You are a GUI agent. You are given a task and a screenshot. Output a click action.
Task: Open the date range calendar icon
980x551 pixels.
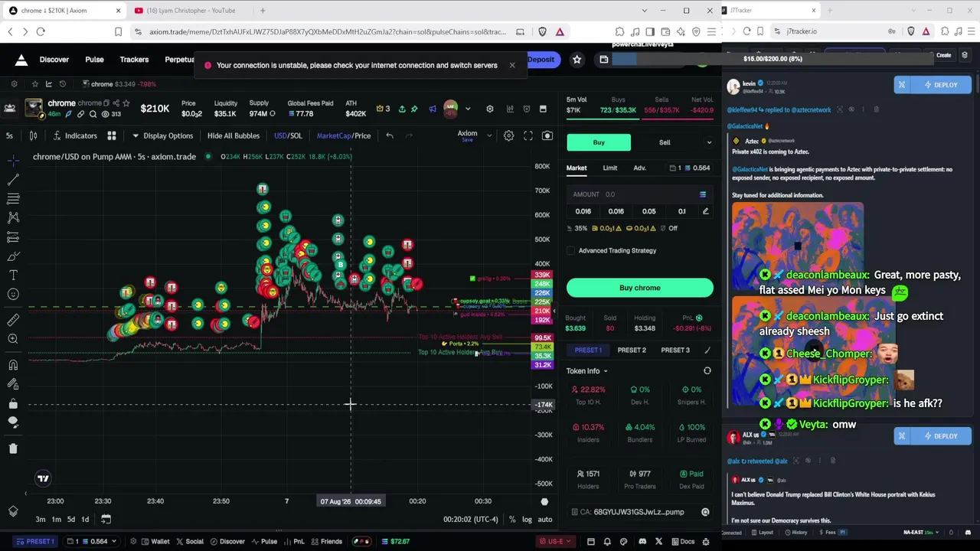pos(106,520)
